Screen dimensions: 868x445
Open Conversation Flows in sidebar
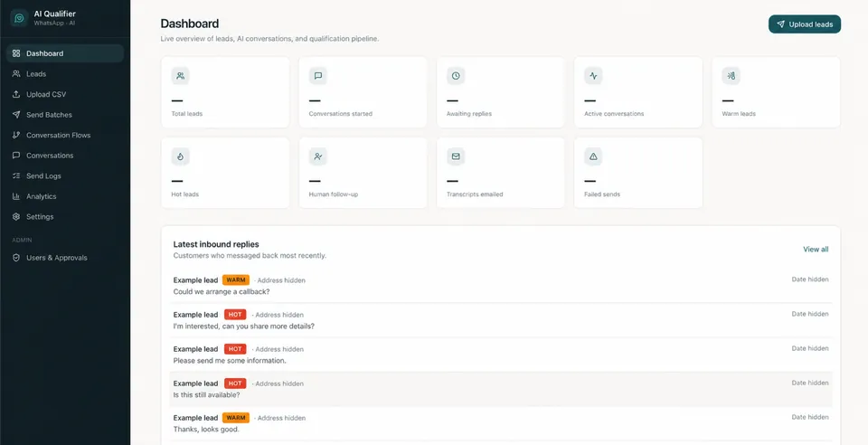(65, 135)
